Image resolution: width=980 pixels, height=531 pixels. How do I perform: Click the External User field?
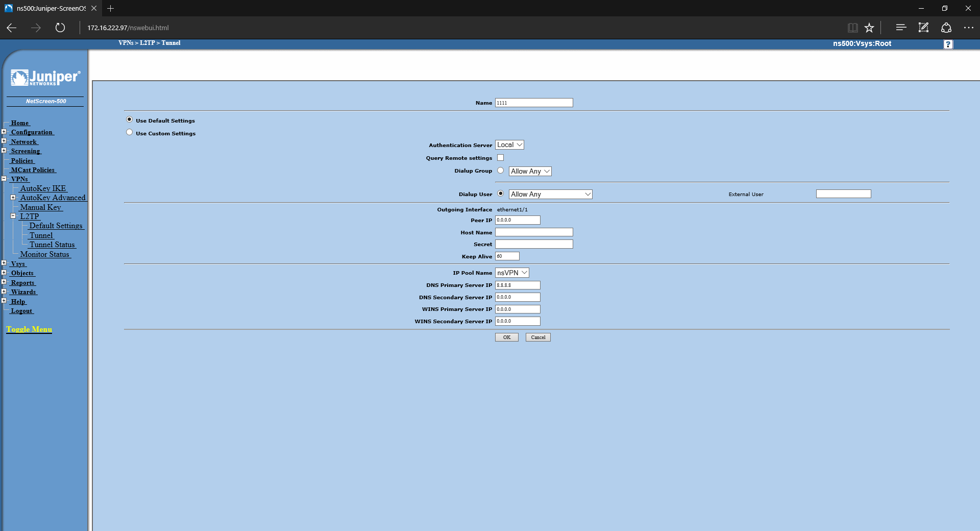pos(844,194)
